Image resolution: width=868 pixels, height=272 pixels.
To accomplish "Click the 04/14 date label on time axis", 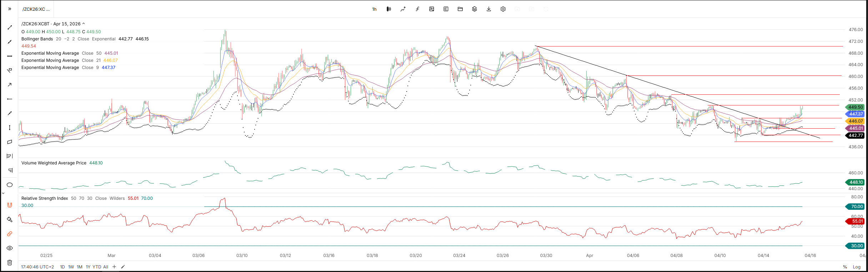I will point(763,256).
